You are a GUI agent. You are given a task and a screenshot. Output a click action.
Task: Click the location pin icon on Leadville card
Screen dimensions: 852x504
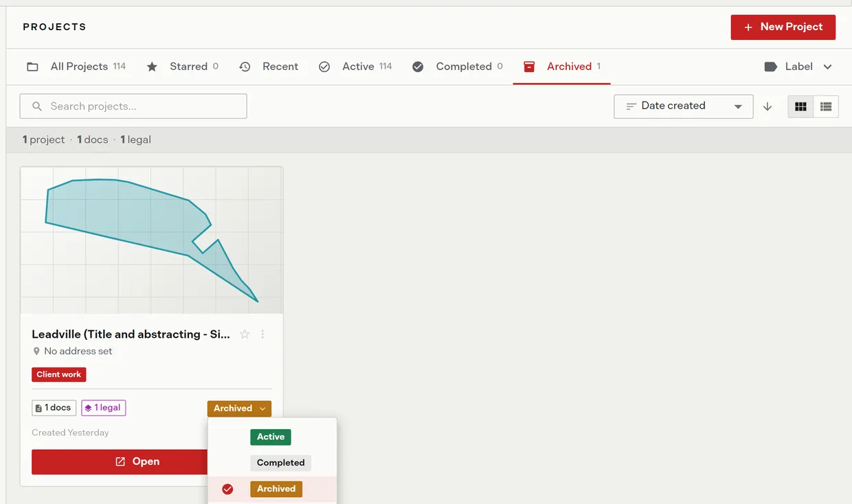pos(36,352)
